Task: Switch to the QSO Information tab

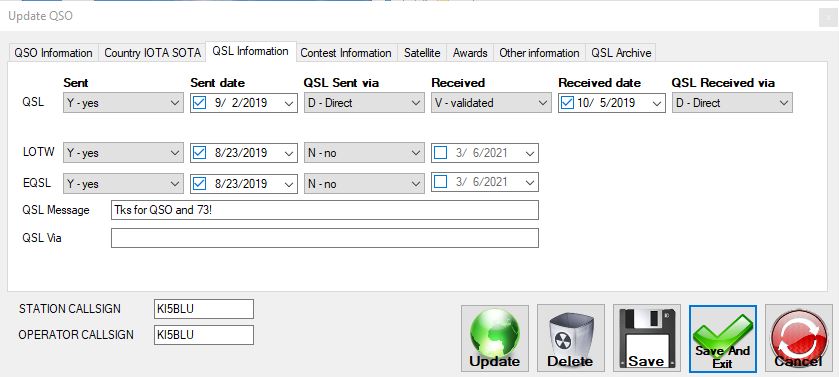Action: 53,53
